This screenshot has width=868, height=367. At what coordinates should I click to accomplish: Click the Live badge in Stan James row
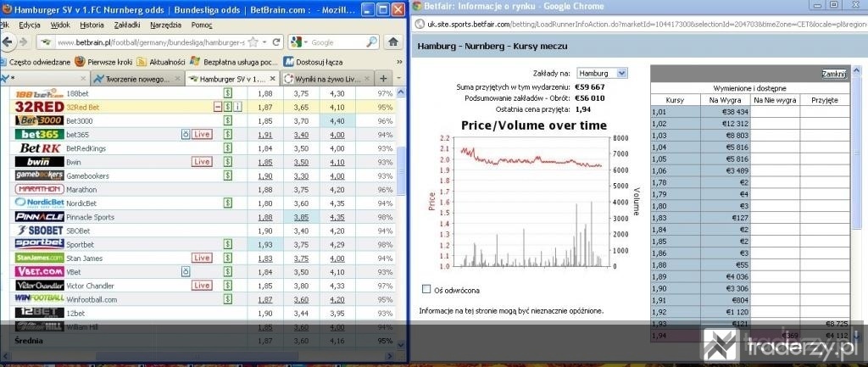[x=202, y=258]
